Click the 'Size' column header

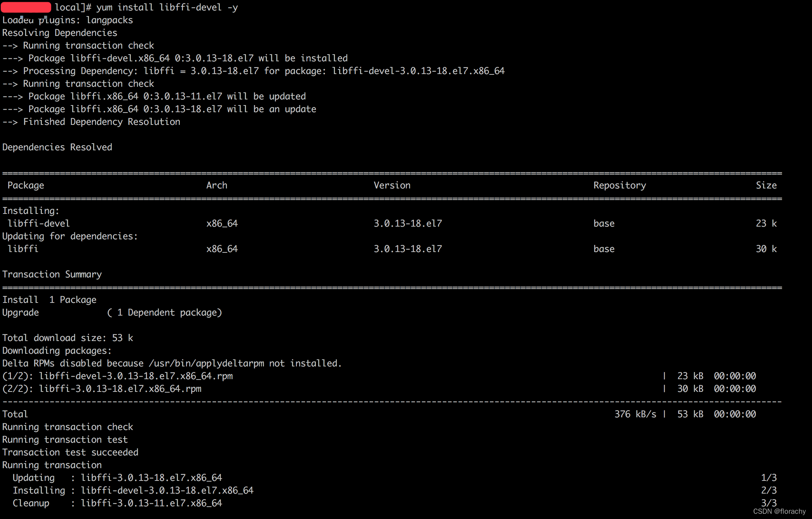[x=766, y=185]
